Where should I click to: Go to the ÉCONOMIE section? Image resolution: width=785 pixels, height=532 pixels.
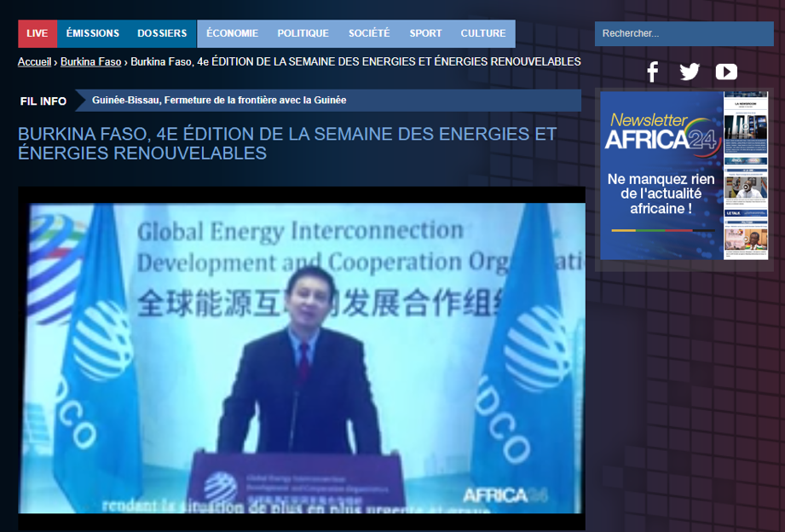coord(232,33)
